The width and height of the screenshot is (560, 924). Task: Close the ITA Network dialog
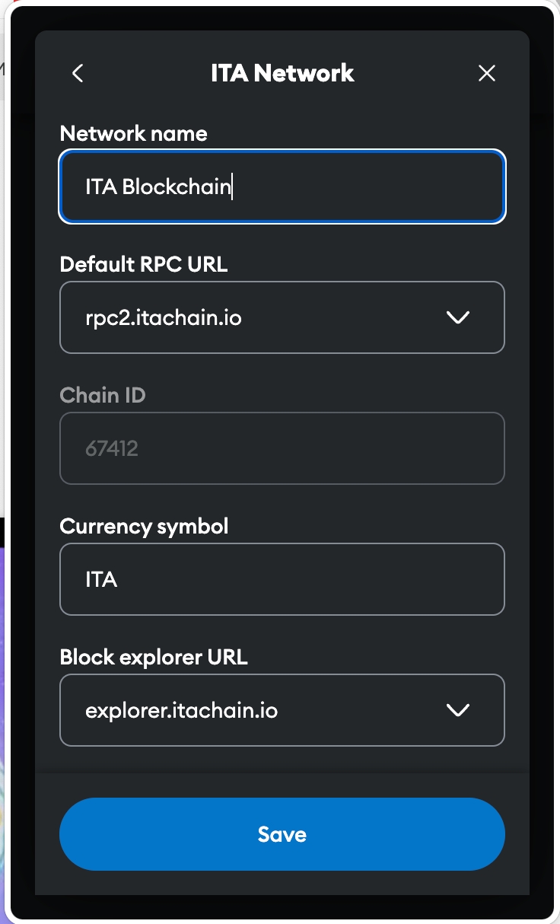(486, 73)
